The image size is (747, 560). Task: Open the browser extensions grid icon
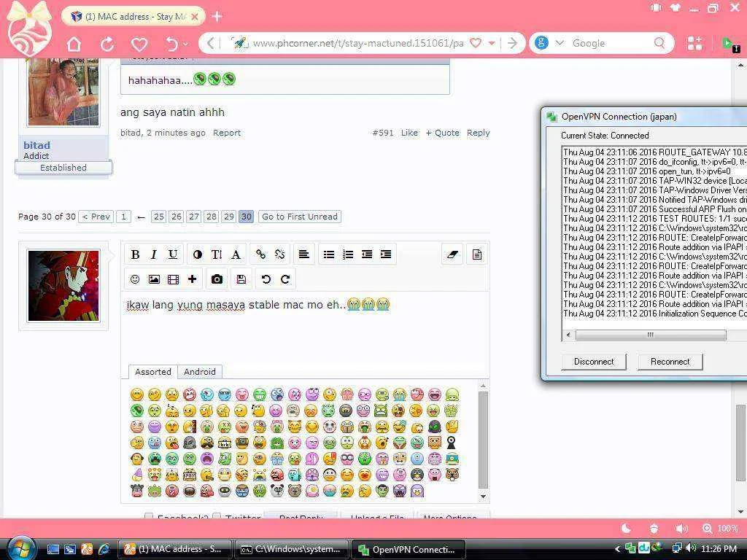pyautogui.click(x=694, y=43)
